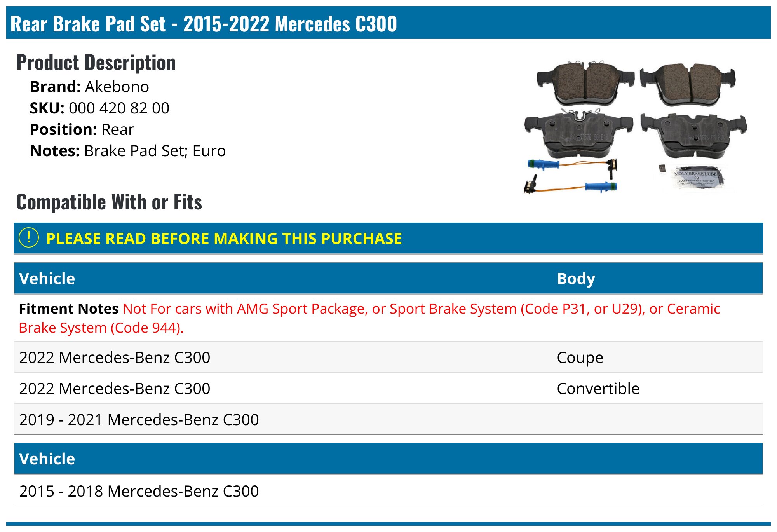Viewport: 777px width, 532px height.
Task: Click the first 'Vehicle' column header
Action: pos(47,279)
